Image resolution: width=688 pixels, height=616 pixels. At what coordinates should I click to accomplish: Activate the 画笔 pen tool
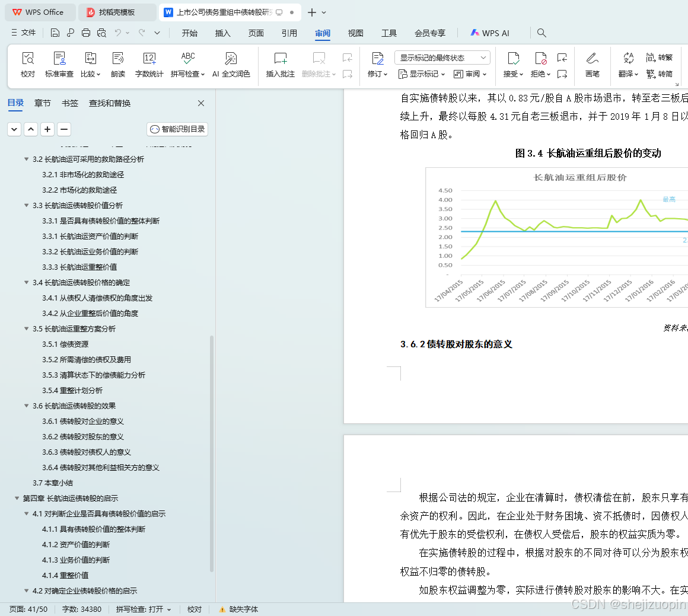pos(593,65)
